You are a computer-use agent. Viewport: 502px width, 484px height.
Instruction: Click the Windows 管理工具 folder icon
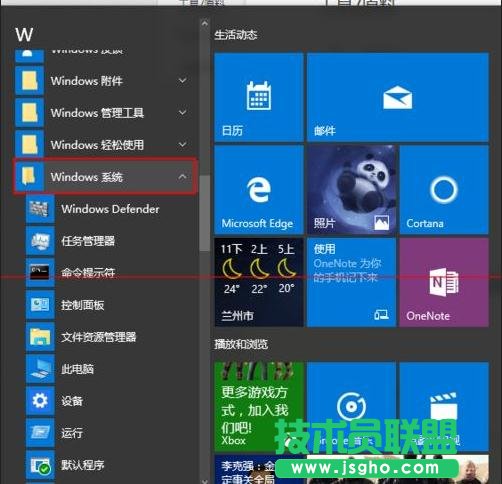(x=29, y=113)
